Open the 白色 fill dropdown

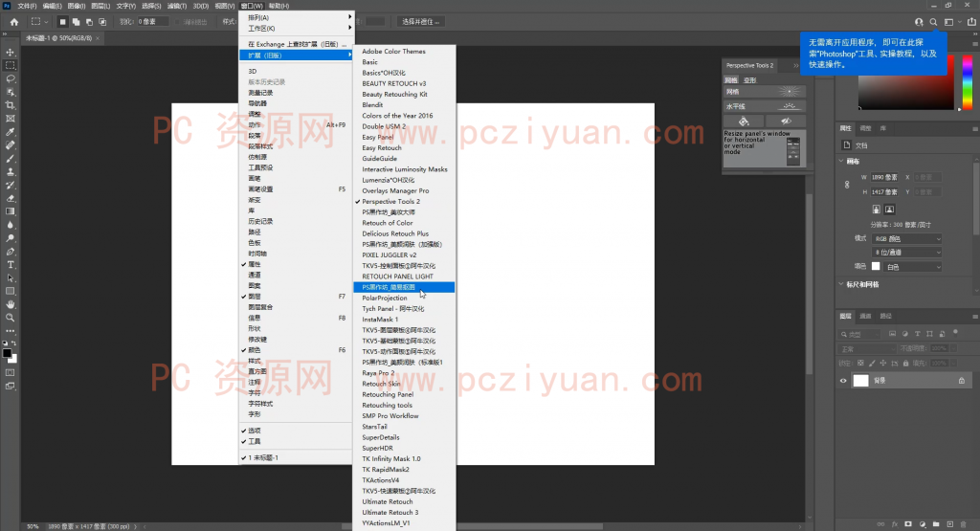coord(912,267)
